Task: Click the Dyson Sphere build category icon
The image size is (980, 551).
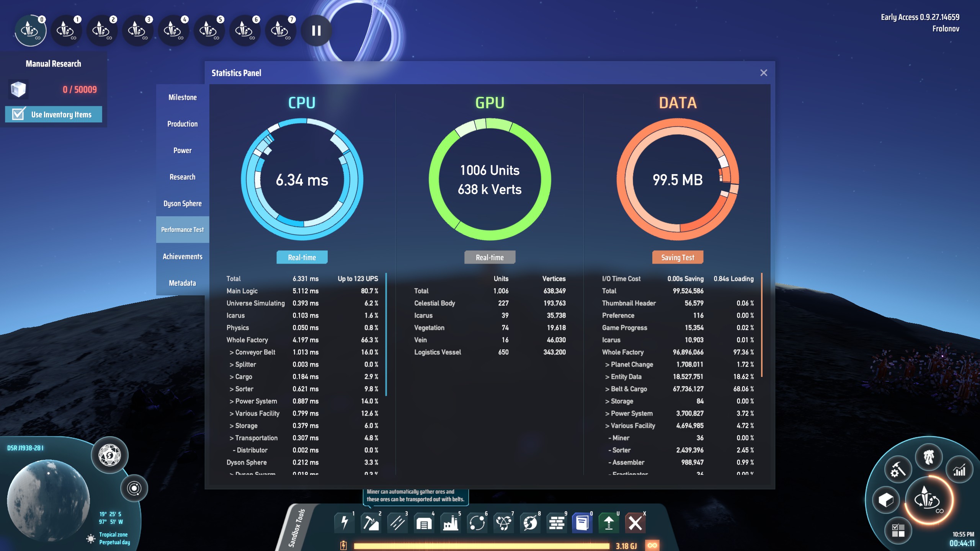Action: (530, 523)
